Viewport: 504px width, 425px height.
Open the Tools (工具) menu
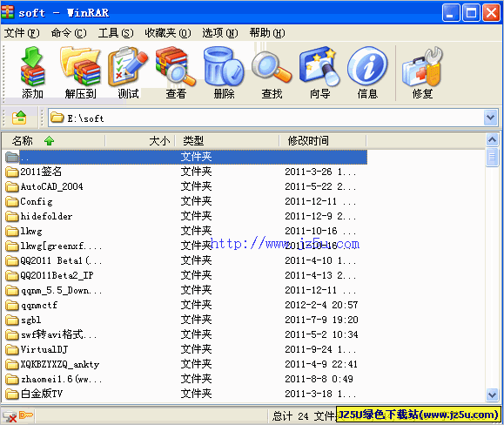(116, 33)
